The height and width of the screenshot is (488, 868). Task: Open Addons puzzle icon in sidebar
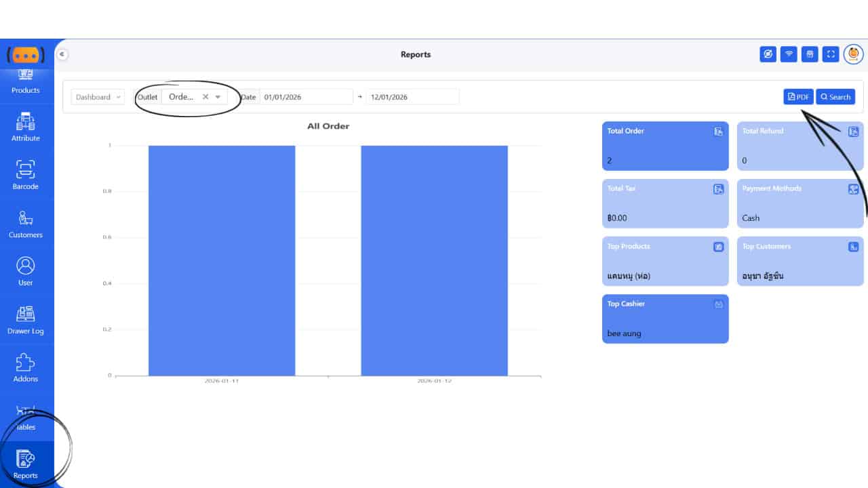(26, 368)
